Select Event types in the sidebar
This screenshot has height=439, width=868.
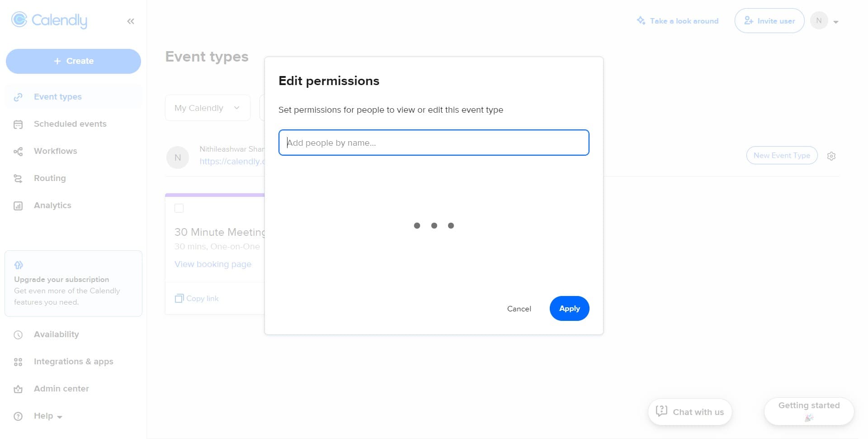pos(57,96)
